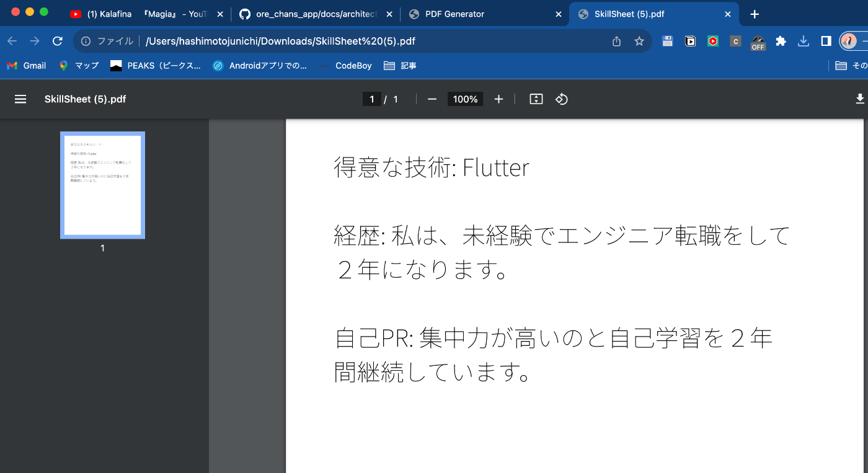Viewport: 868px width, 473px height.
Task: Open the PEAKS bookmark
Action: [x=156, y=65]
